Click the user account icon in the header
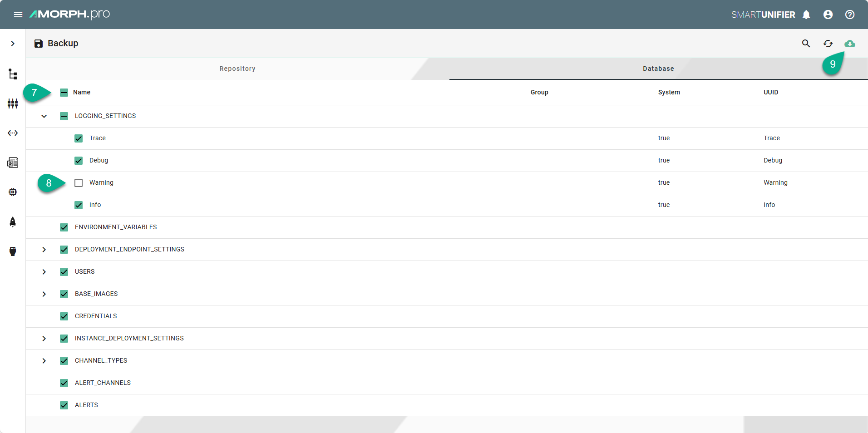 828,15
